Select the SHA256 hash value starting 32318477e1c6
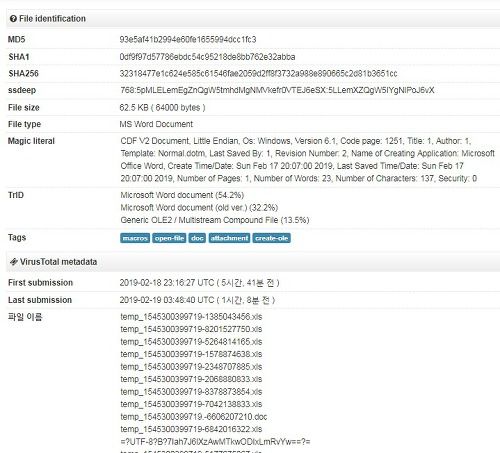Viewport: 500px width, 453px height. 258,73
